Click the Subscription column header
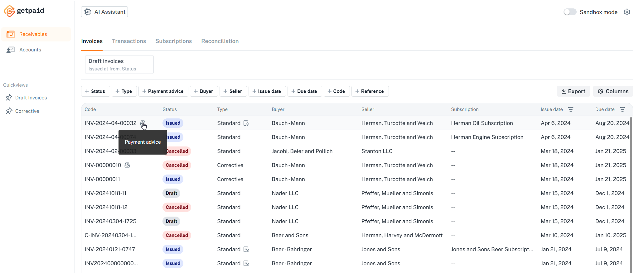 pyautogui.click(x=465, y=109)
